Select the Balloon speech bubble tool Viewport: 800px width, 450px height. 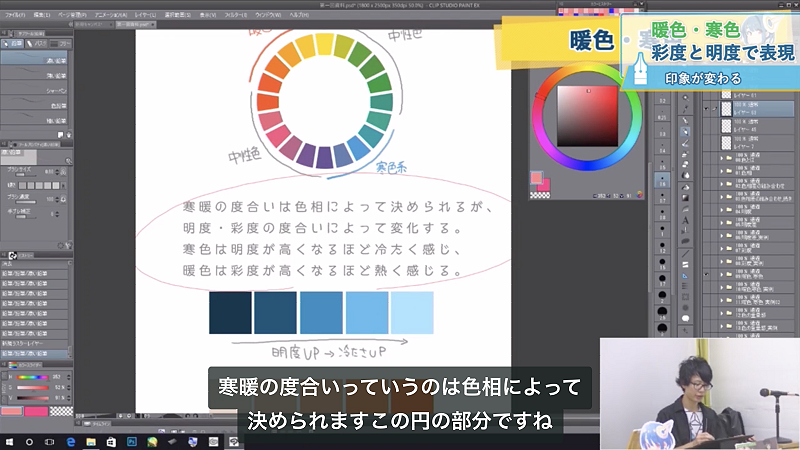click(685, 318)
